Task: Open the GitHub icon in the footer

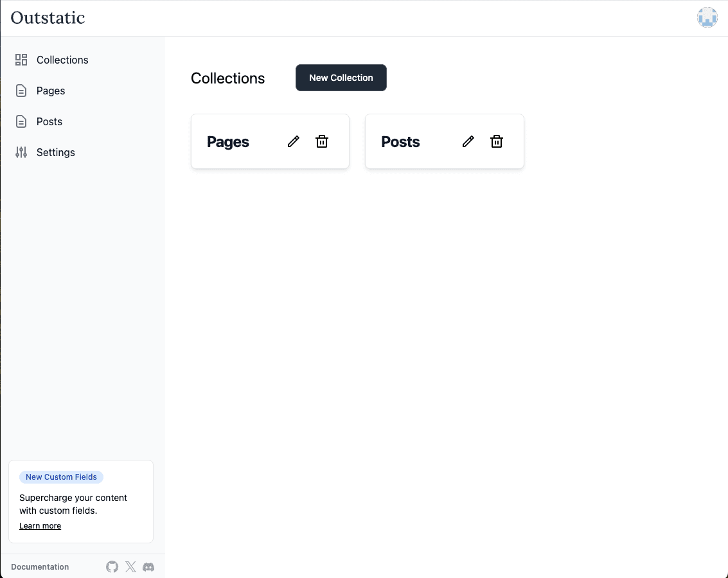Action: (x=112, y=566)
